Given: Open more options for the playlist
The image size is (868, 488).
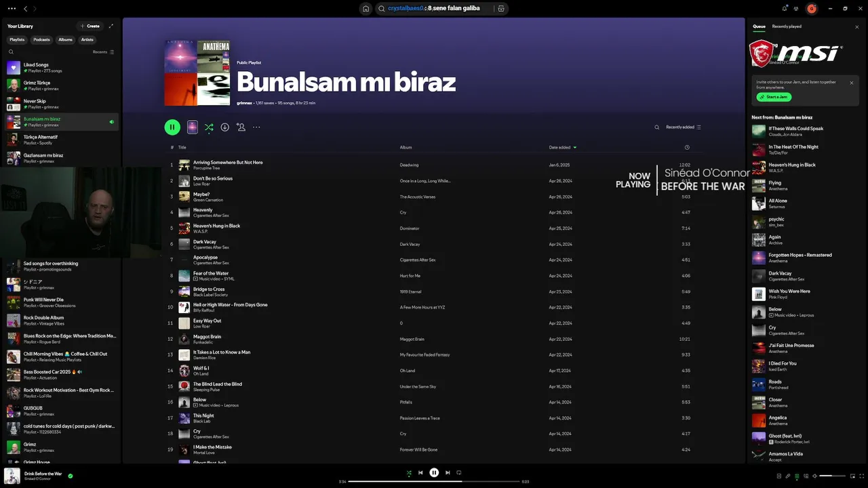Looking at the screenshot, I should coord(256,127).
